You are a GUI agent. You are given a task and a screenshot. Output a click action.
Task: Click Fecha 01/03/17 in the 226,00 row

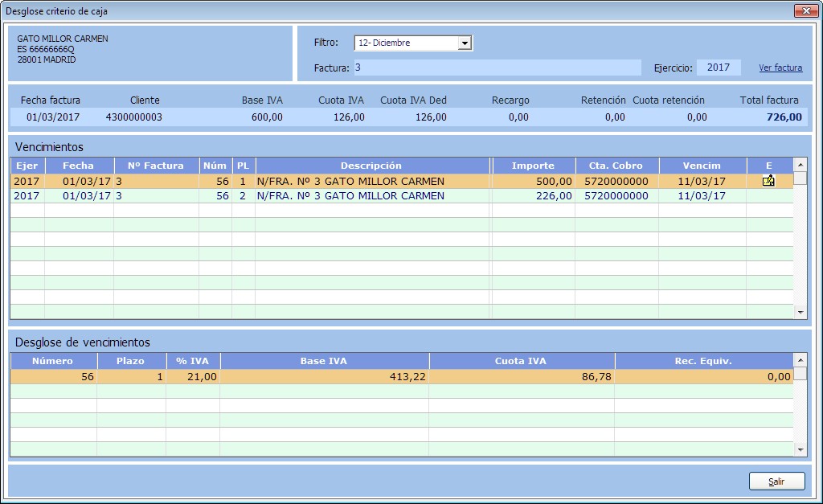(x=80, y=196)
